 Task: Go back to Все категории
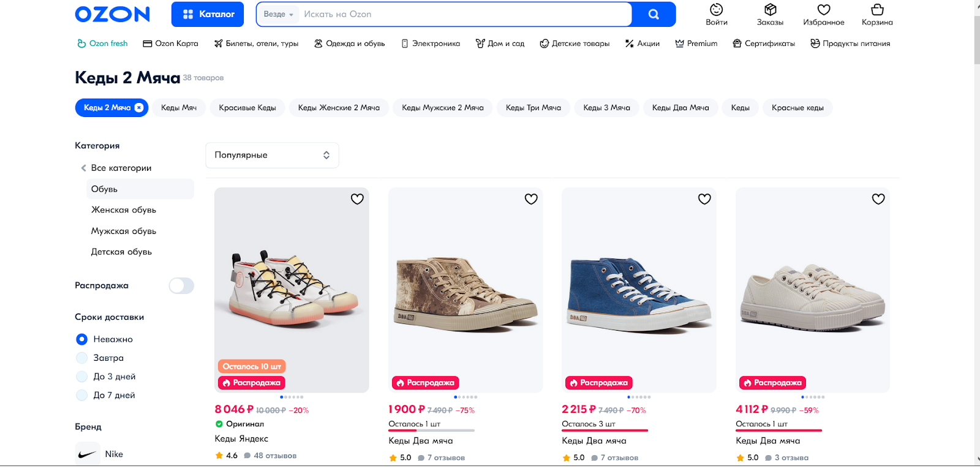tap(116, 168)
